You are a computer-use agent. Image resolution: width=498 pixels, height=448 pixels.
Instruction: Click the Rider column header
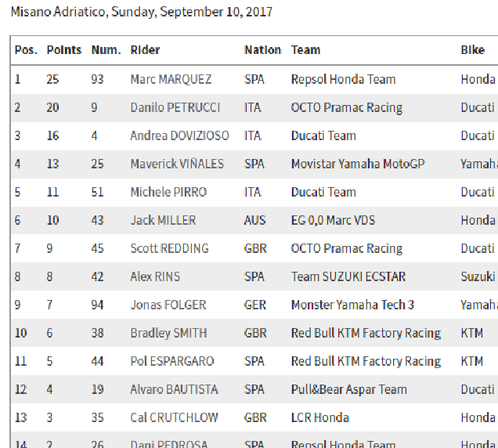tap(145, 50)
